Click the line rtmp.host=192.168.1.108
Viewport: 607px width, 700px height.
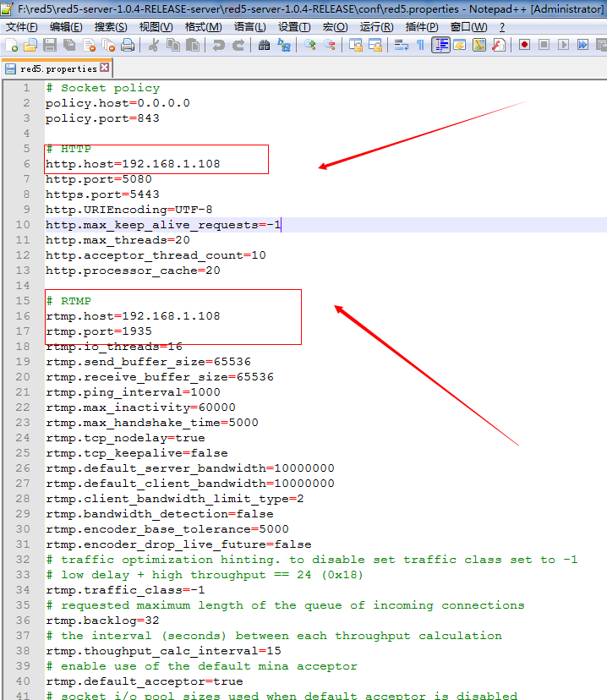coord(133,316)
